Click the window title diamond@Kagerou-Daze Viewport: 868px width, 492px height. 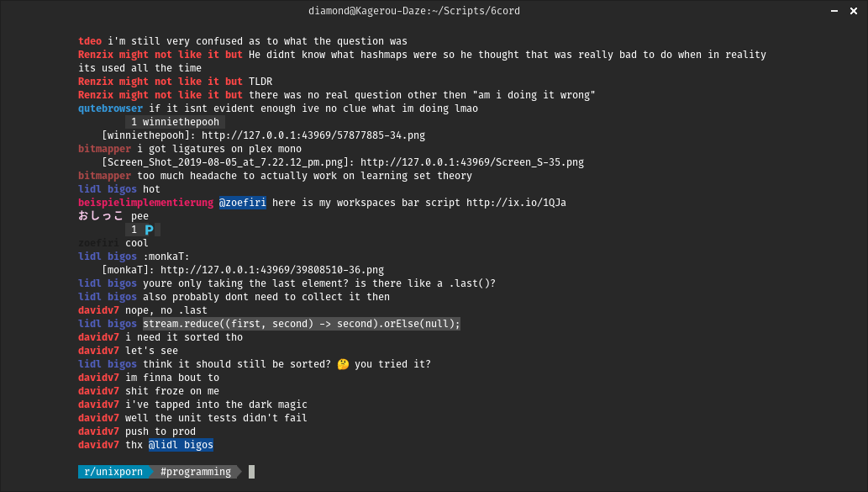click(434, 12)
